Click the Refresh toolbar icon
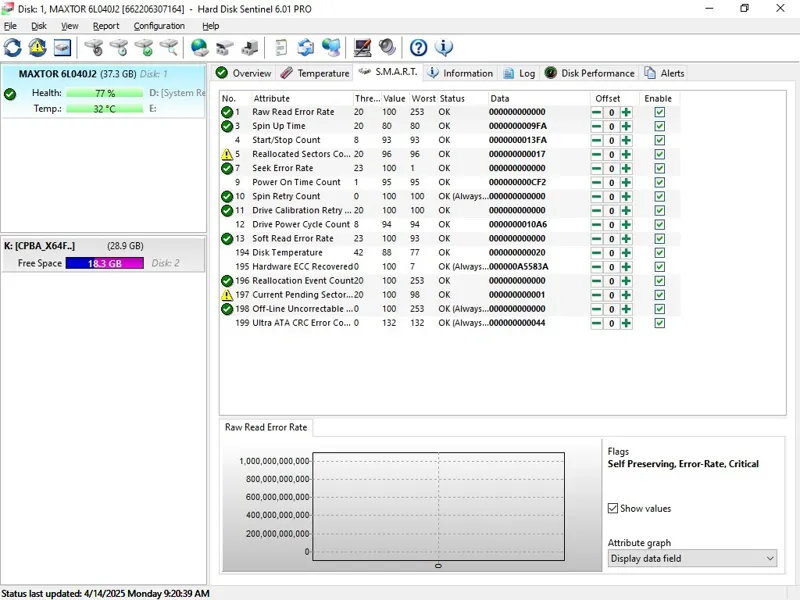Image resolution: width=800 pixels, height=600 pixels. (12, 47)
